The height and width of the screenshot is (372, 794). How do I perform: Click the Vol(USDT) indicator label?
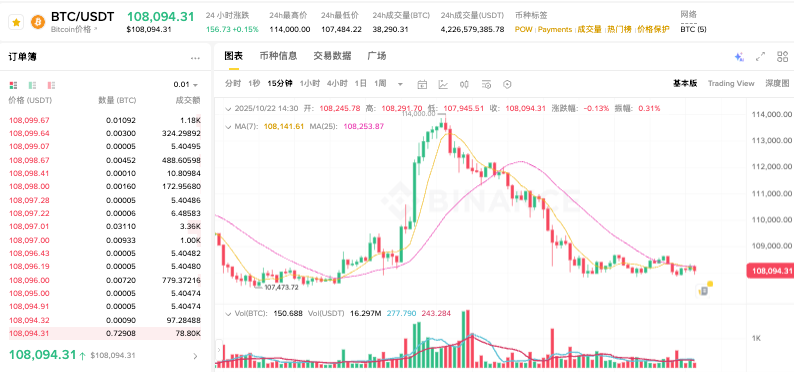coord(325,313)
